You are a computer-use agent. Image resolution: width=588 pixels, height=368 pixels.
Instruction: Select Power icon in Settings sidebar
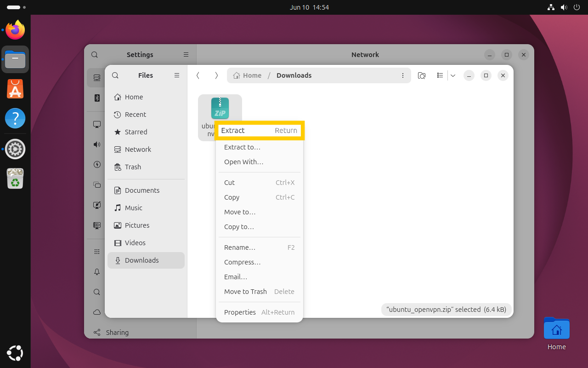pyautogui.click(x=97, y=165)
